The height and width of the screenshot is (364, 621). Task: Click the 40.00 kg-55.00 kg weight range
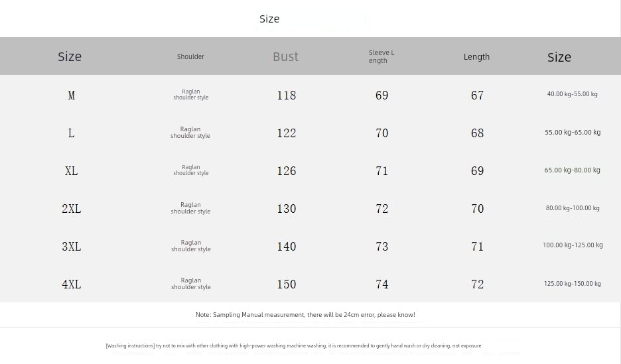tap(573, 94)
